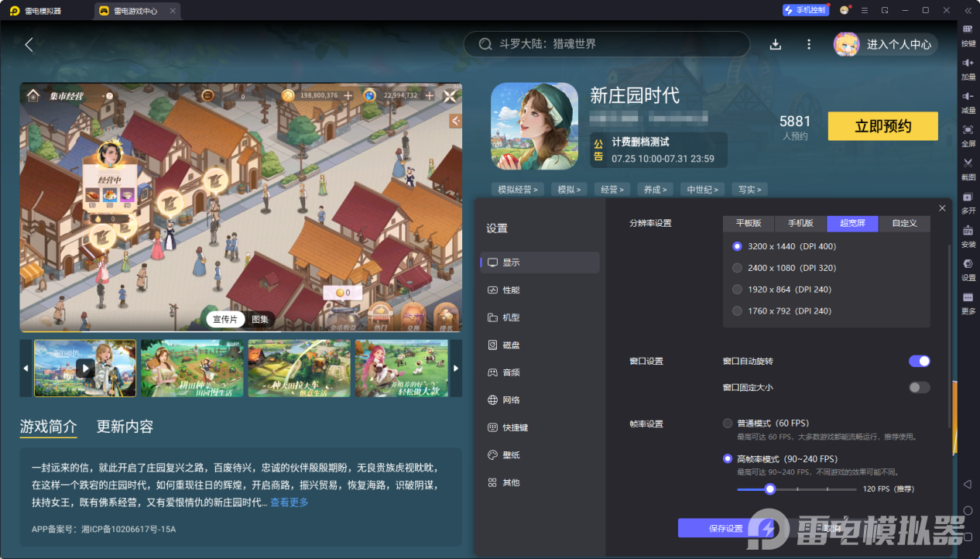
Task: Open the 设置 icon in right sidebar
Action: click(x=968, y=263)
